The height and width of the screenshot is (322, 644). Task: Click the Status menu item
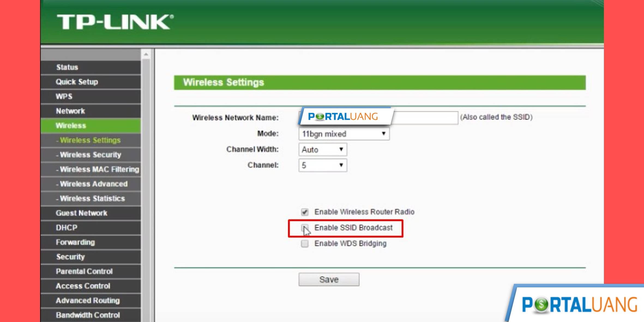point(67,67)
